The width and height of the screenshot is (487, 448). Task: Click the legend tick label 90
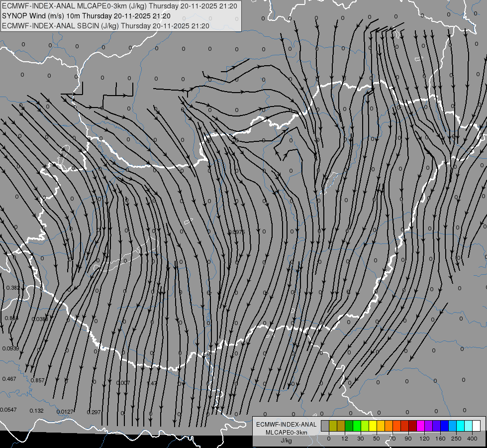click(x=408, y=439)
